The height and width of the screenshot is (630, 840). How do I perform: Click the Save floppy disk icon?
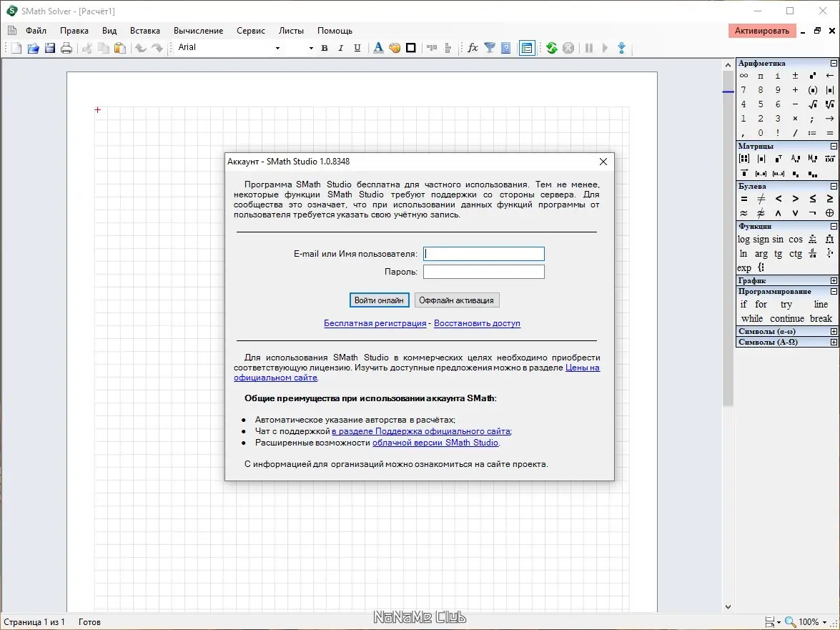(50, 48)
